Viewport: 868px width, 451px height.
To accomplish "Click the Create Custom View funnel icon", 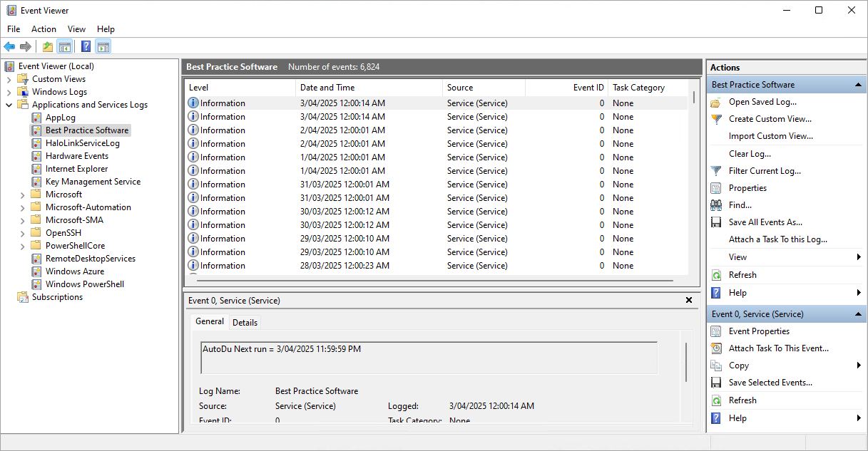I will 716,119.
